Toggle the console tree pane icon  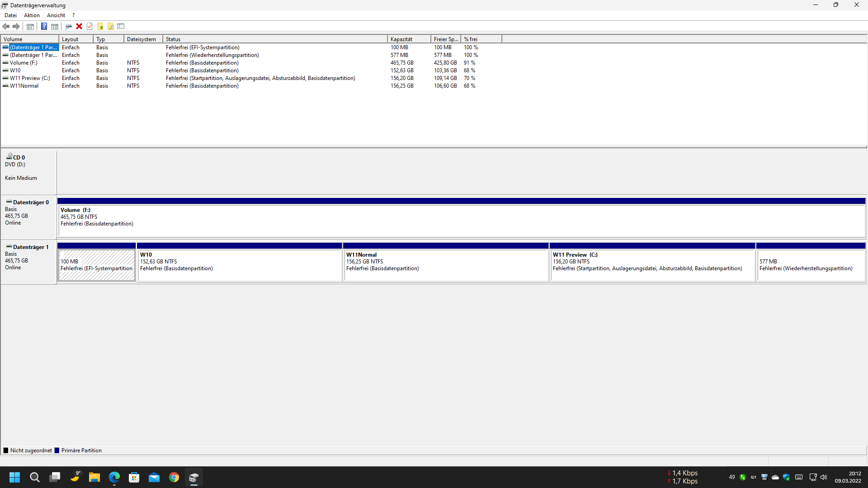[x=30, y=27]
